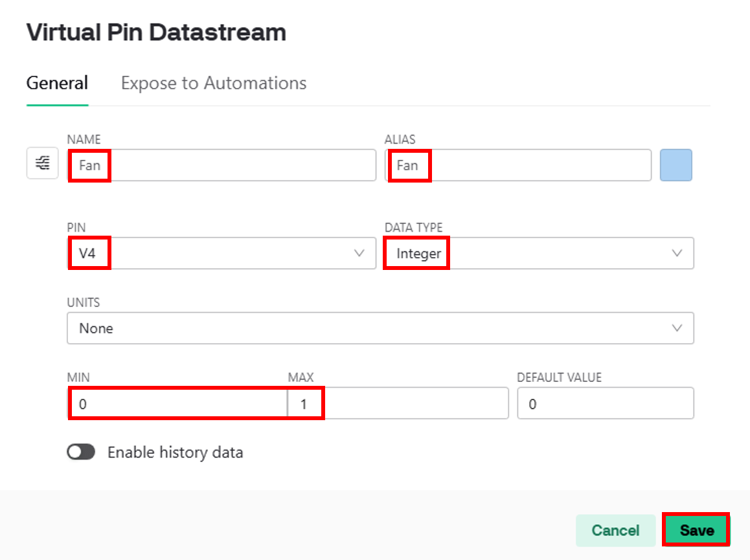Viewport: 750px width, 560px height.
Task: Click the MAX value field
Action: pyautogui.click(x=398, y=403)
